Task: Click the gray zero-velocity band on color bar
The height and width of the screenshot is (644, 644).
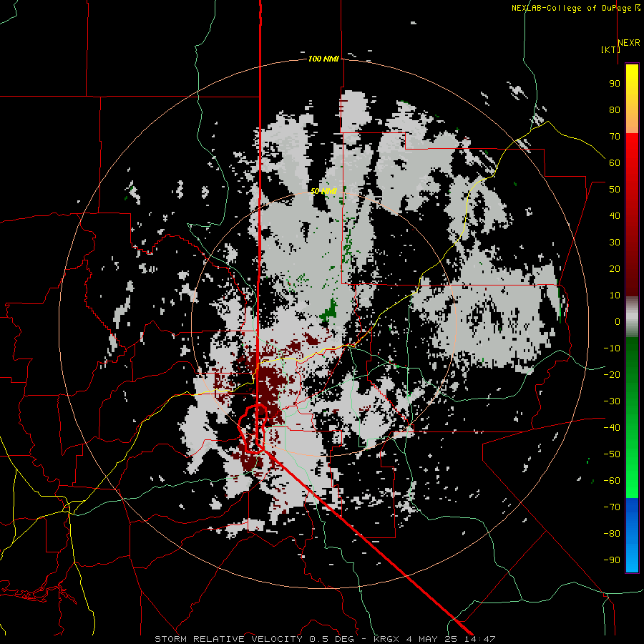Action: click(632, 317)
